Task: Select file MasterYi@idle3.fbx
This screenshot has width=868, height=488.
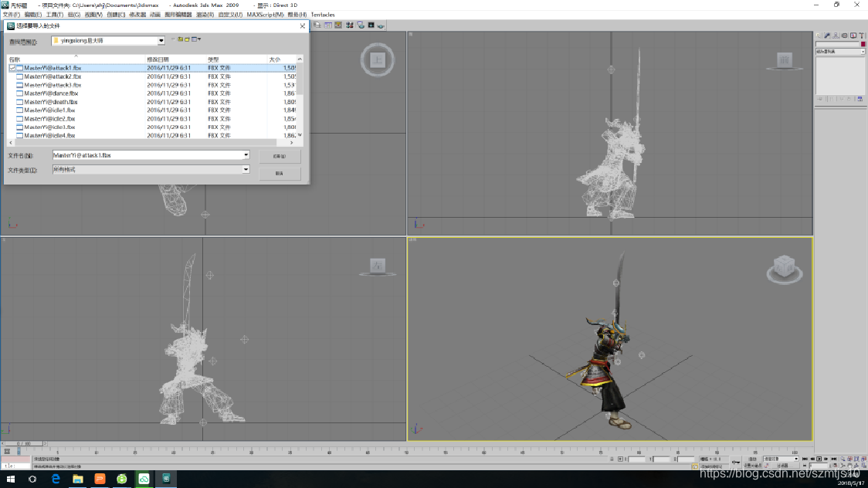Action: (x=49, y=127)
